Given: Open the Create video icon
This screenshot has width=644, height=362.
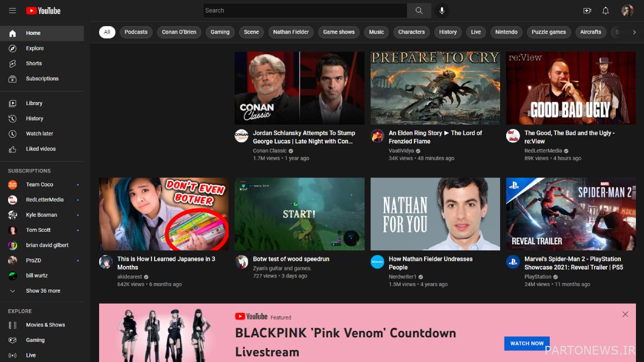Looking at the screenshot, I should point(587,11).
